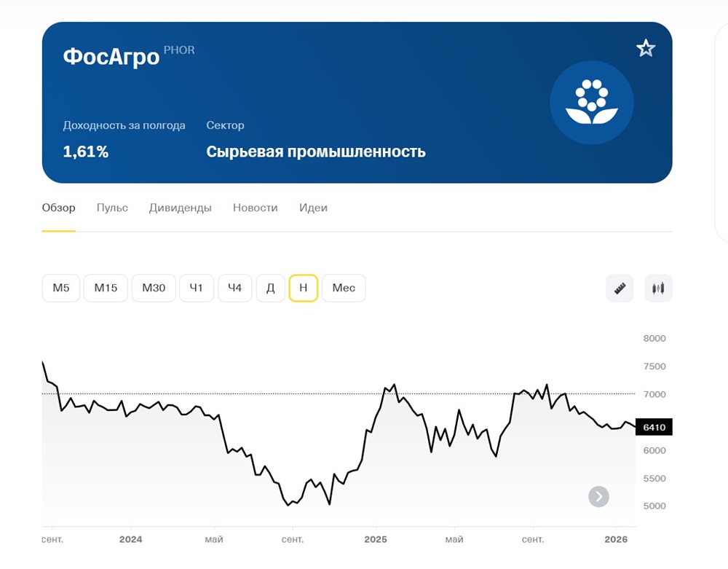Viewport: 728px width, 569px height.
Task: Open the Пульс section
Action: point(111,208)
